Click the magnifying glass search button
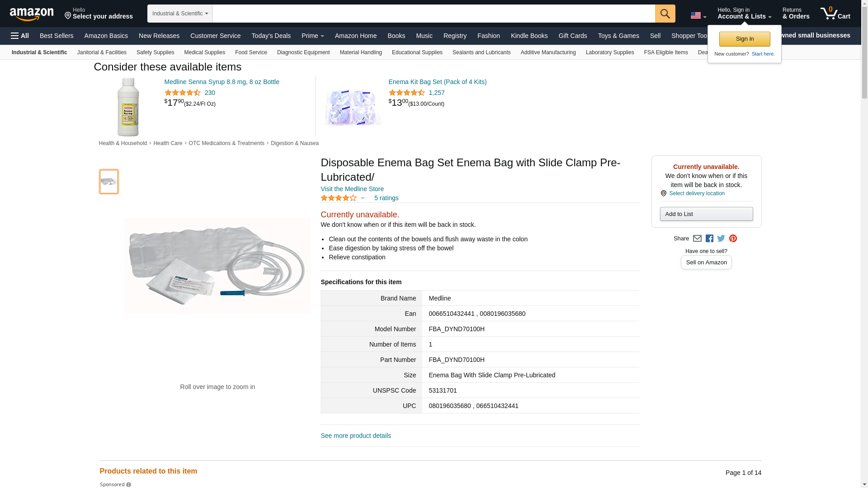 point(665,14)
